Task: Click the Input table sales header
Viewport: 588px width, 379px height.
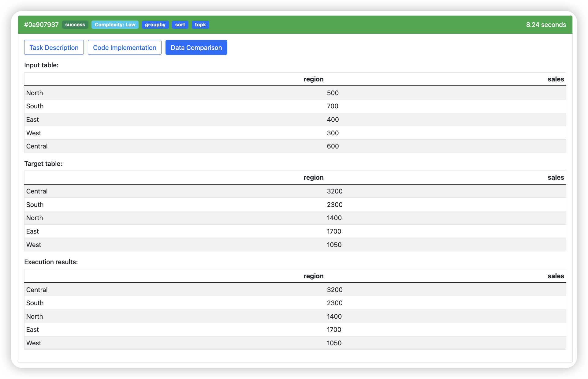Action: 556,79
